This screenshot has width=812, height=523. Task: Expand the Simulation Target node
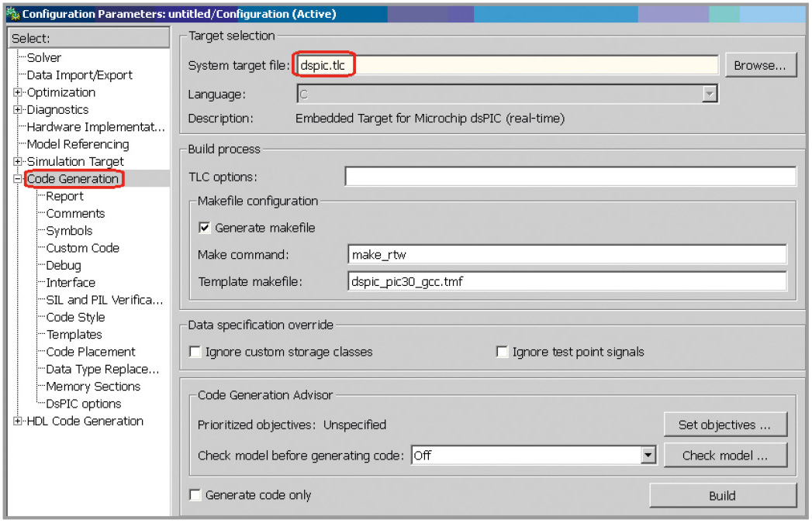click(18, 161)
